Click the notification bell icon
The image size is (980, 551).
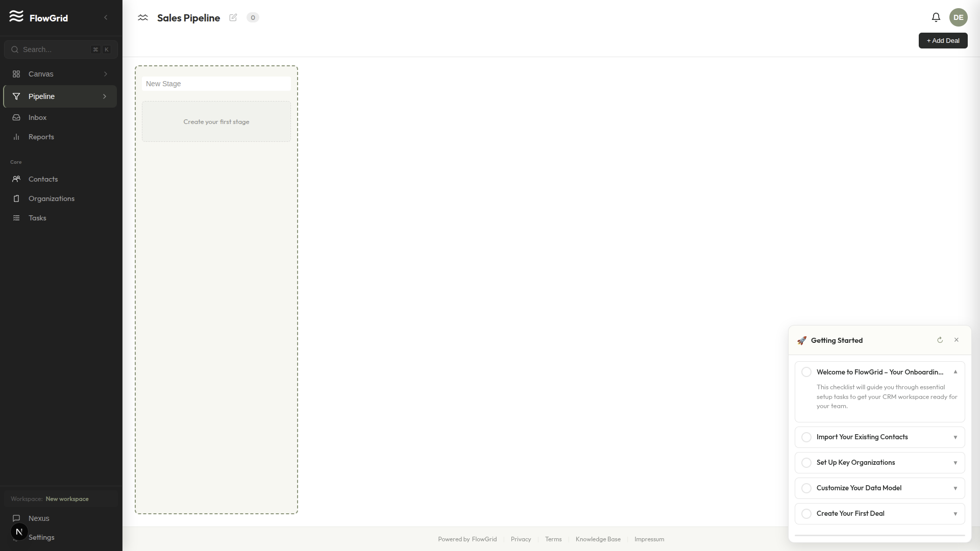pyautogui.click(x=936, y=17)
